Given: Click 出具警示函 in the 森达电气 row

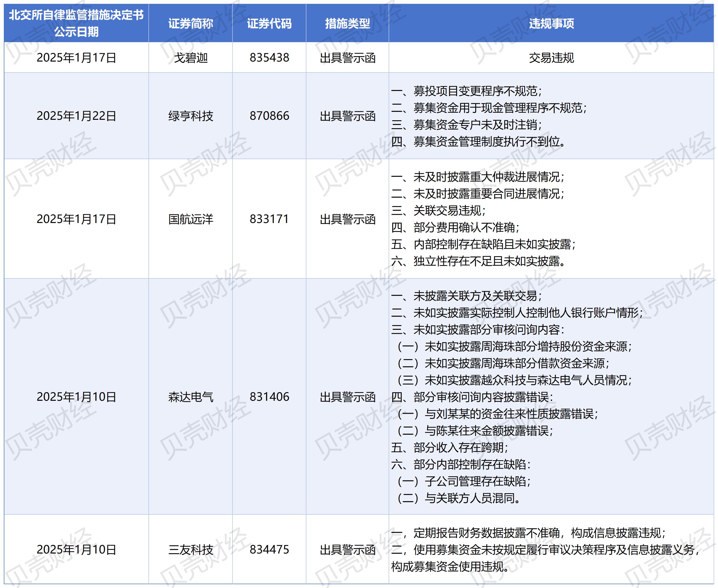Looking at the screenshot, I should (x=348, y=397).
